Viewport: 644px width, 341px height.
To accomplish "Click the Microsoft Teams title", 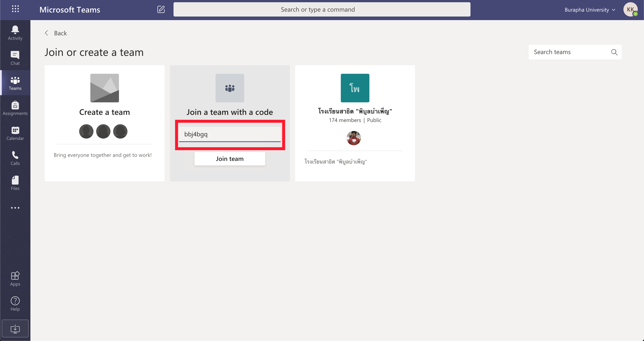I will pos(70,9).
